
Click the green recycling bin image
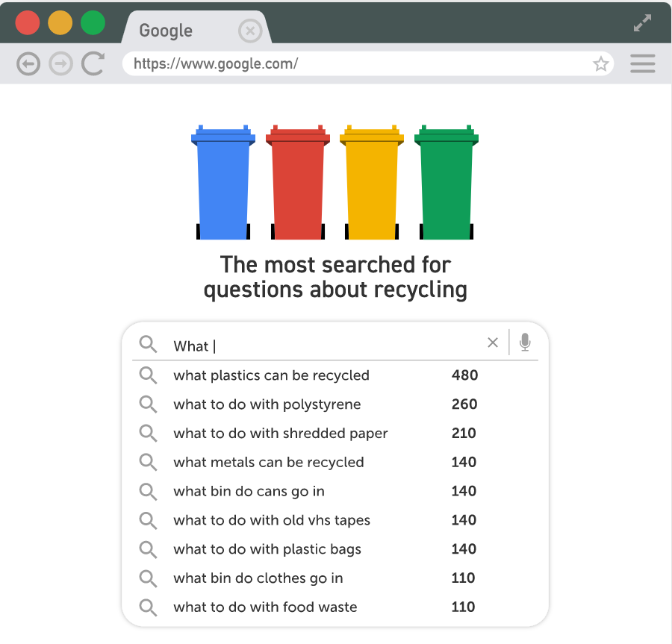click(x=447, y=183)
